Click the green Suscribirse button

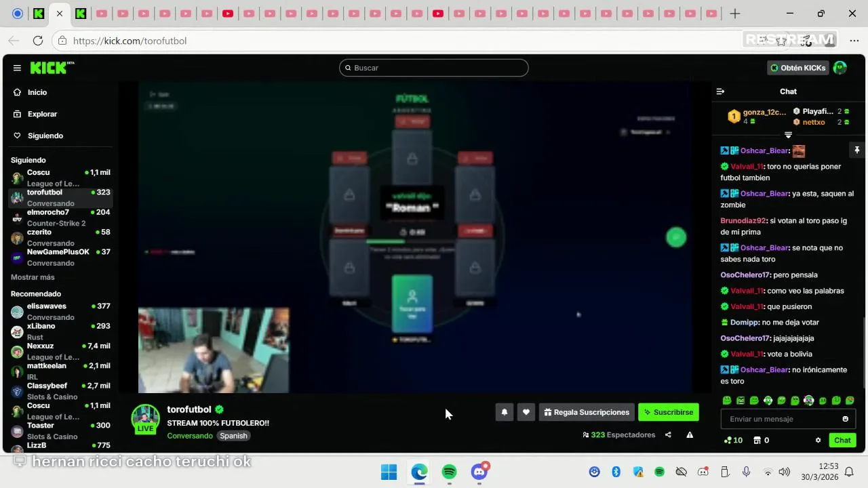668,412
